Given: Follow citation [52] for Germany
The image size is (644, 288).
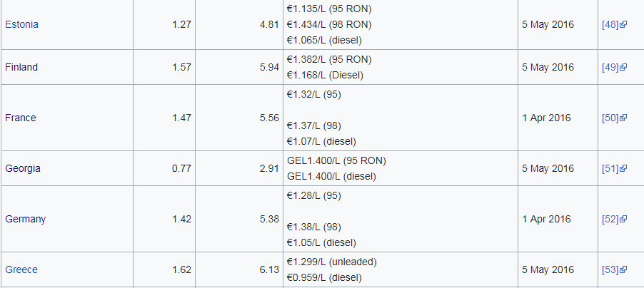Looking at the screenshot, I should pos(610,219).
